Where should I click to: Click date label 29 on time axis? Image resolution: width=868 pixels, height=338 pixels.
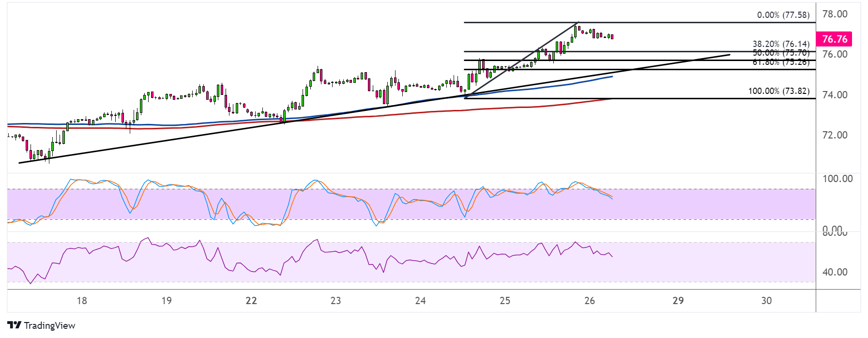click(678, 301)
